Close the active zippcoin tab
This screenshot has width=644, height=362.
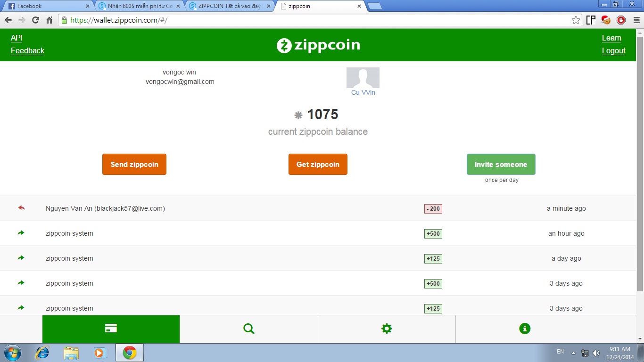[359, 6]
